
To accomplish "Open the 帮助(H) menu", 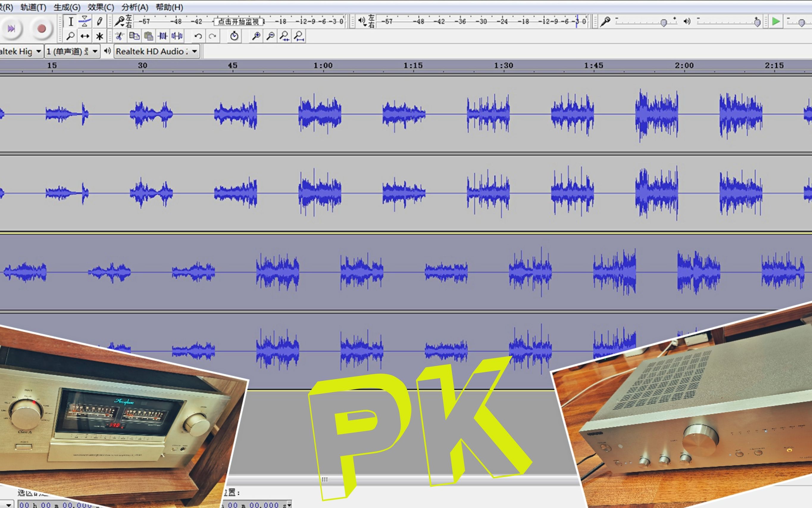I will point(169,7).
